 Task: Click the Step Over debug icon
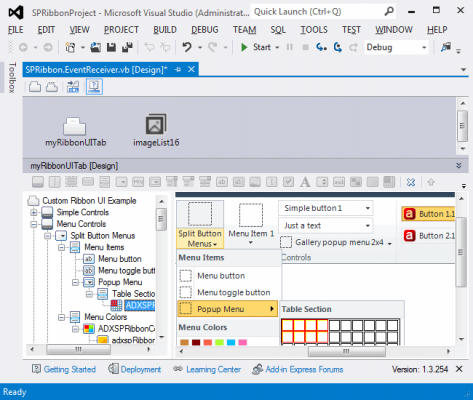(338, 47)
